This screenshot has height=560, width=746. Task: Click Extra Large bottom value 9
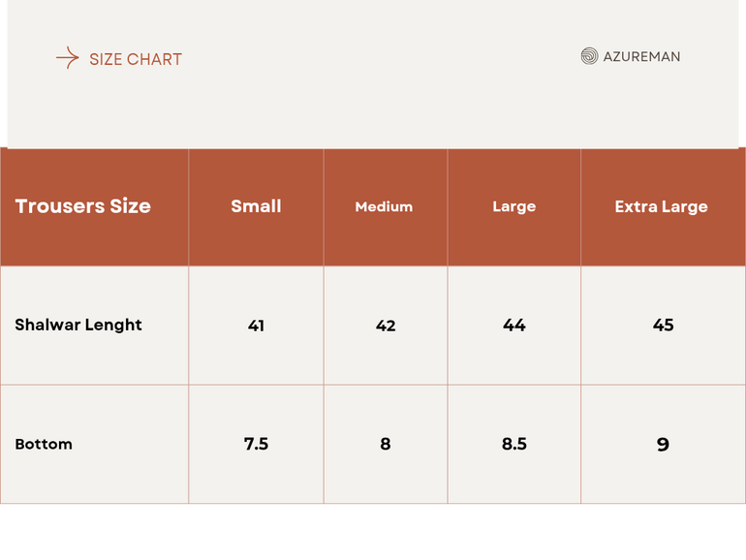663,445
